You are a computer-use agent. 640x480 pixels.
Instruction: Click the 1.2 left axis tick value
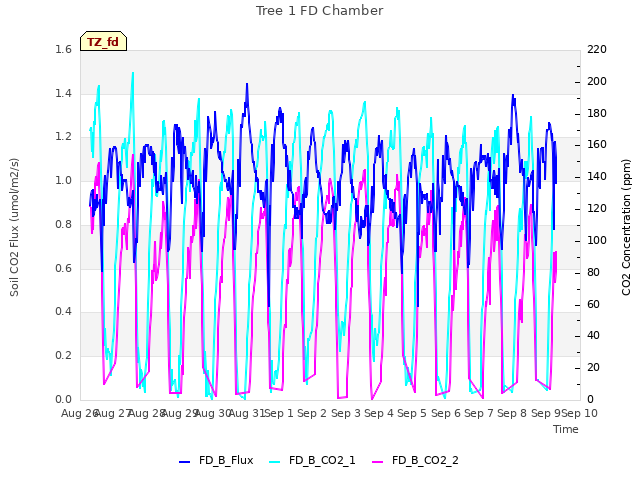tap(63, 137)
